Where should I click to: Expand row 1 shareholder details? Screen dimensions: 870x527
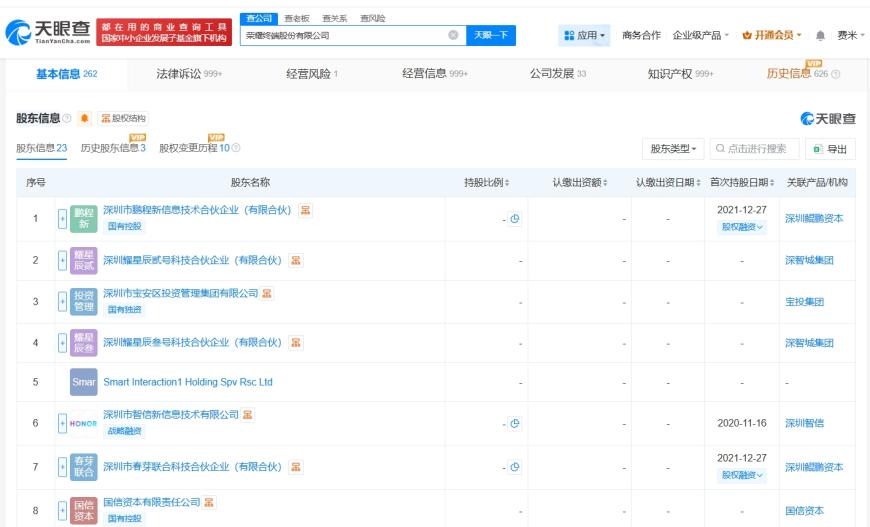point(61,218)
